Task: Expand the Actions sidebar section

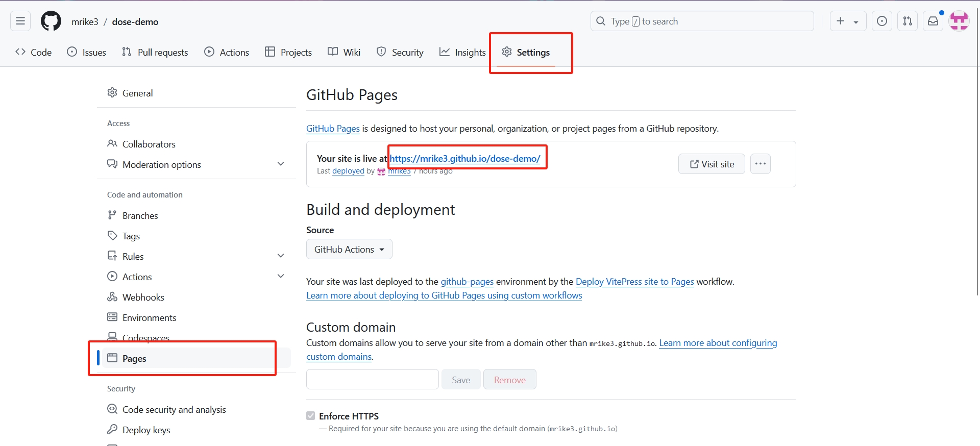Action: [x=280, y=276]
